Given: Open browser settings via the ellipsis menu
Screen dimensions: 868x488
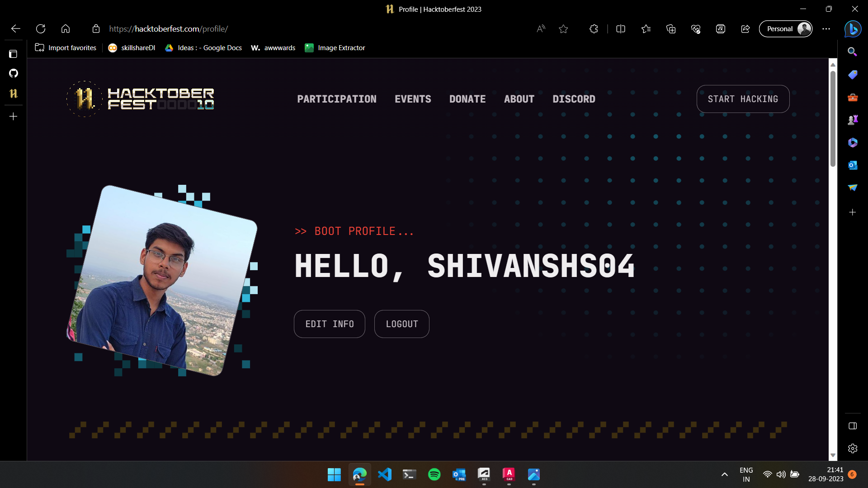Looking at the screenshot, I should [x=826, y=28].
